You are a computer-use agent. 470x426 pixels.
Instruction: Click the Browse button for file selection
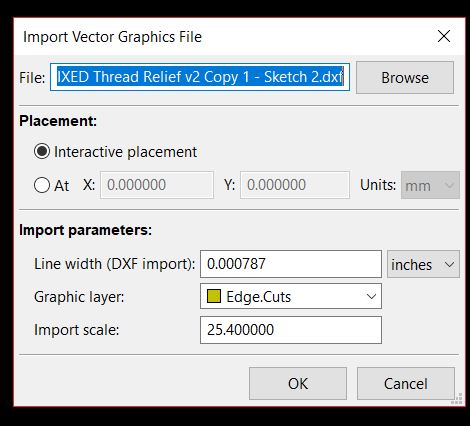(405, 77)
